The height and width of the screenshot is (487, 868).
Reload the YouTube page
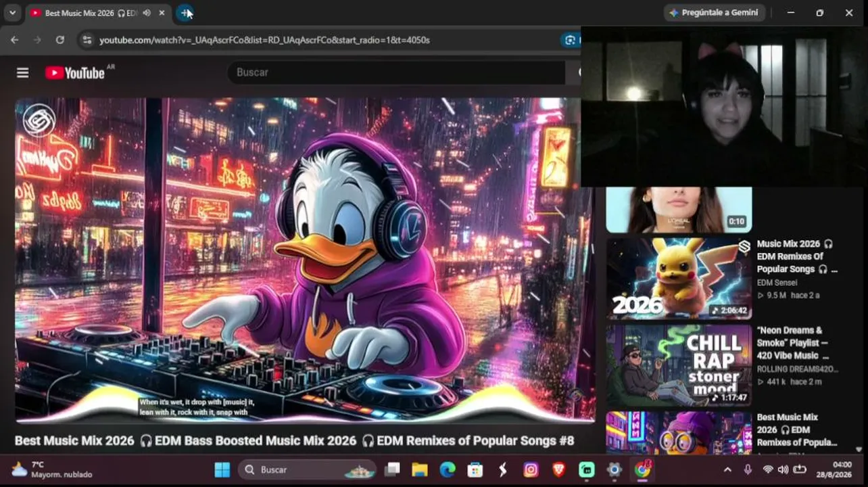(x=59, y=40)
